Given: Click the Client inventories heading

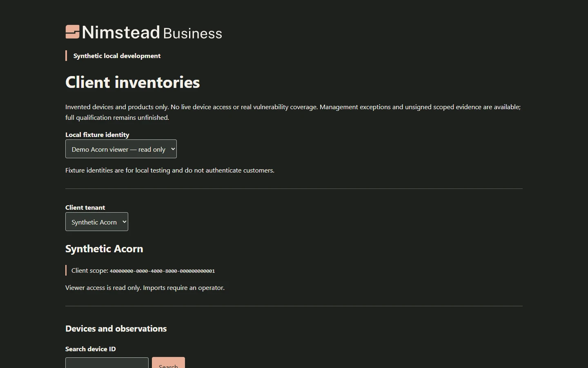Looking at the screenshot, I should (x=133, y=82).
